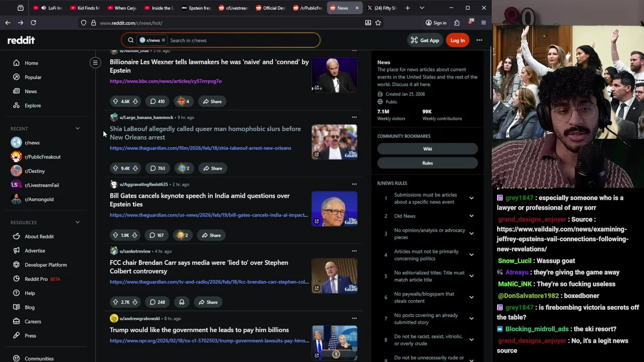Viewport: 644px width, 362px height.
Task: Upvote the Bill Gates post
Action: [115, 235]
